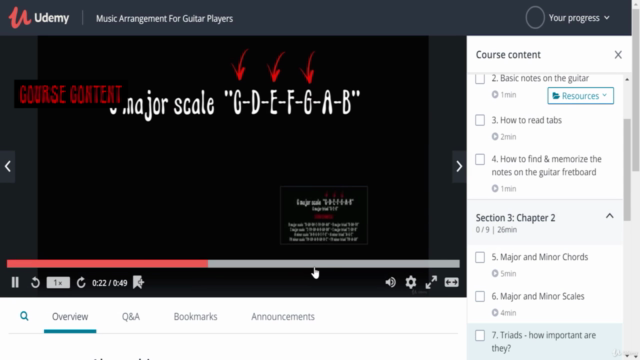Screen dimensions: 640x360
Task: Open Your progress dropdown
Action: 579,18
